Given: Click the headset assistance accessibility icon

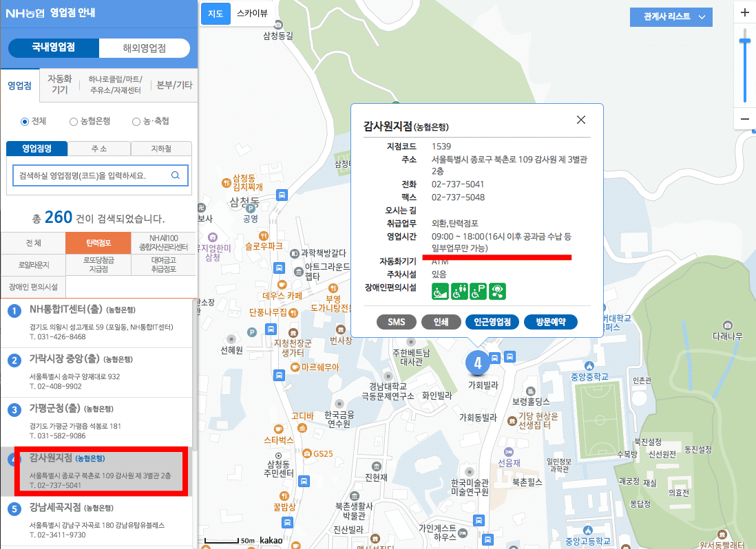Looking at the screenshot, I should pyautogui.click(x=497, y=292).
